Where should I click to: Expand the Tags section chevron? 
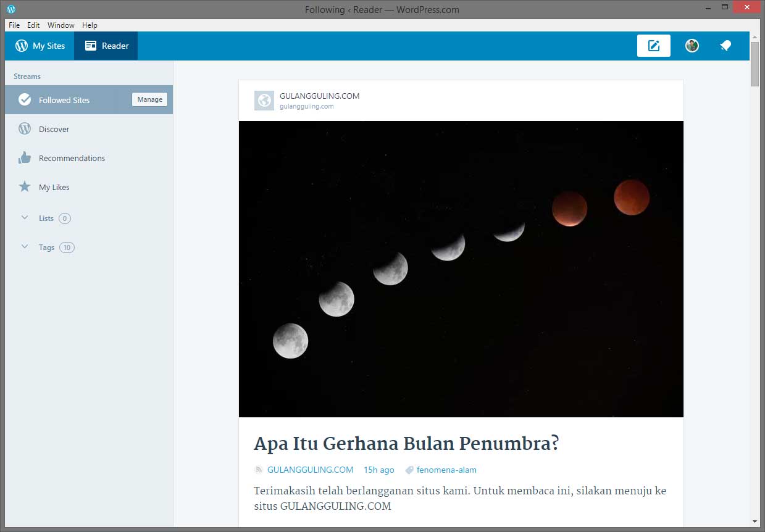[x=25, y=247]
